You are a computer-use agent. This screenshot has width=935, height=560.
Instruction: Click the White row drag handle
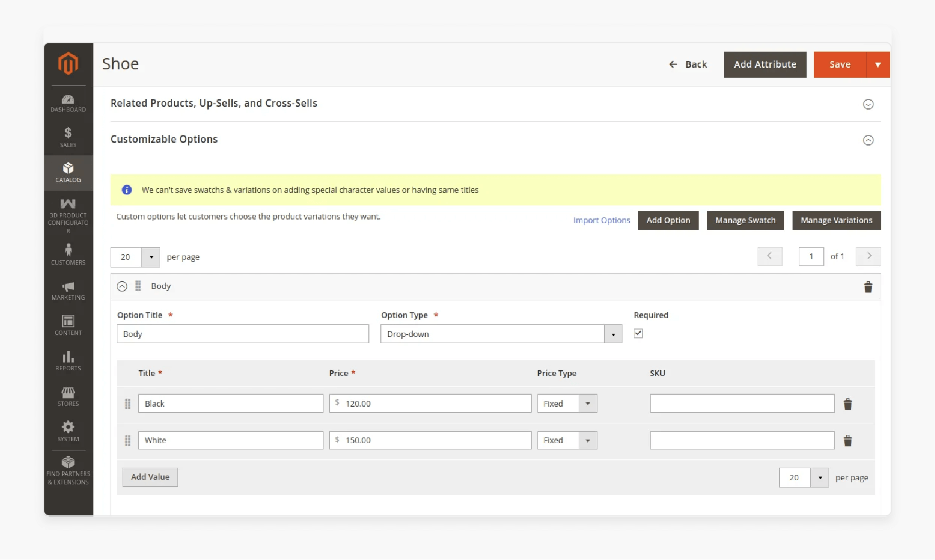[x=127, y=441]
